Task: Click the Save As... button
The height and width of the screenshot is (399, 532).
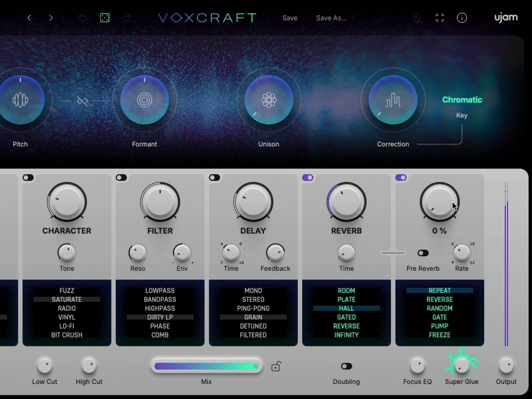Action: coord(331,18)
